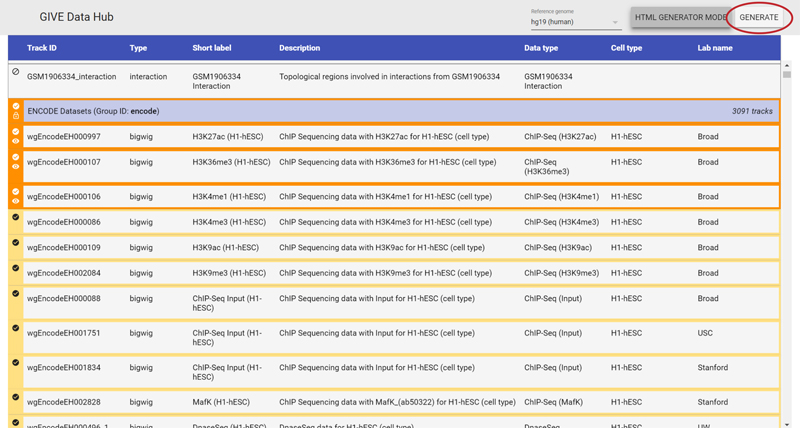Screen dimensions: 800x428
Task: Select track ID wgEncodeEH002084
Action: [64, 273]
